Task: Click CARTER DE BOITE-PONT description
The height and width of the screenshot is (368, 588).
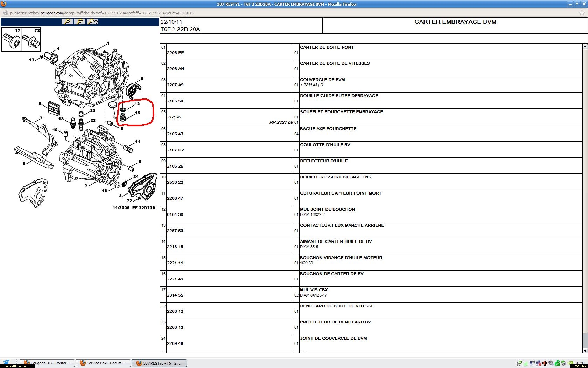Action: tap(327, 47)
